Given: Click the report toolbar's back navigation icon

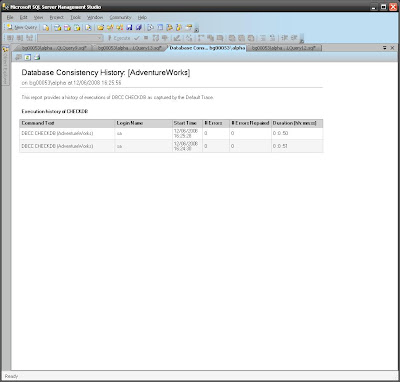Looking at the screenshot, I should [18, 57].
